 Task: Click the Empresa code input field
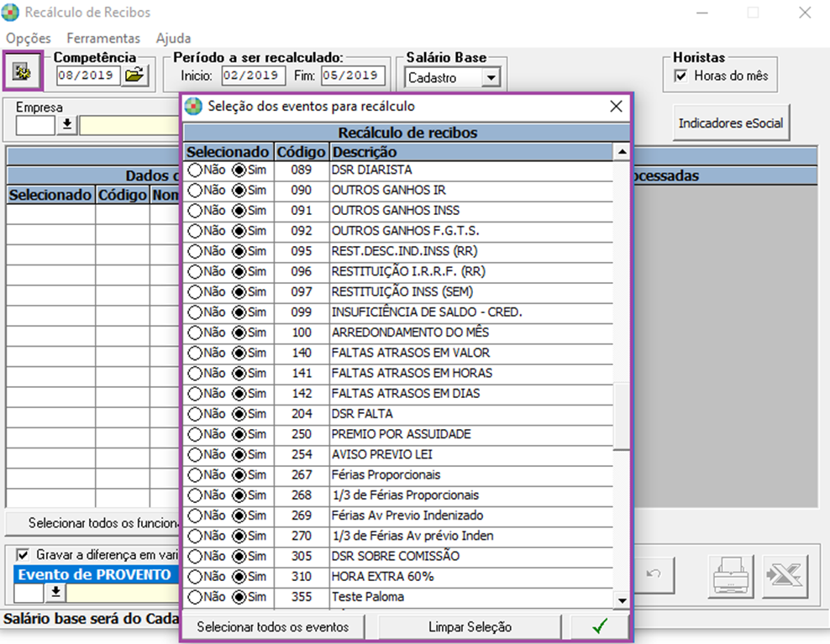coord(35,125)
